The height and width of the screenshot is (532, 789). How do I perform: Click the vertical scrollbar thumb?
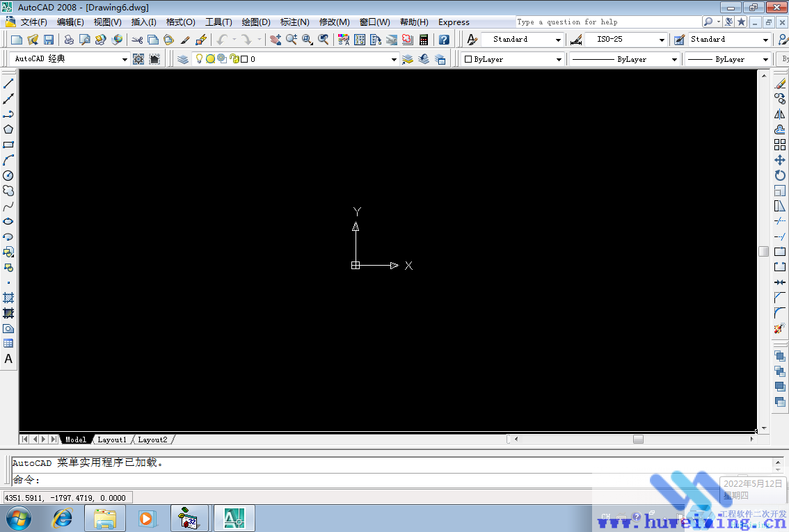(764, 252)
